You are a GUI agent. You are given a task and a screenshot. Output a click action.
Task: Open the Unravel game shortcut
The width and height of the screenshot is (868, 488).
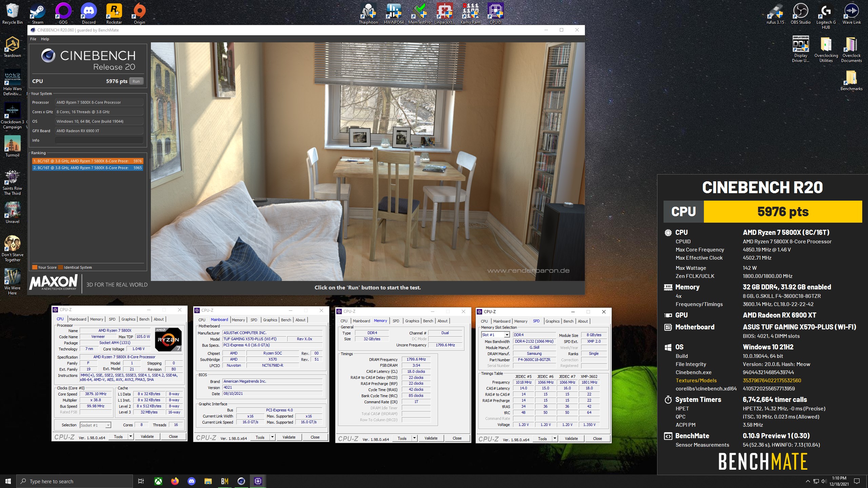(x=13, y=213)
